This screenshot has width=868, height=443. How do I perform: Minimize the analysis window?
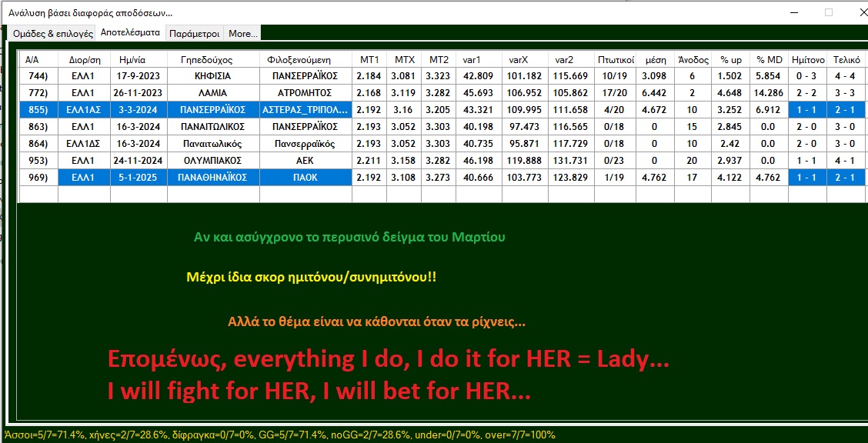(x=794, y=12)
